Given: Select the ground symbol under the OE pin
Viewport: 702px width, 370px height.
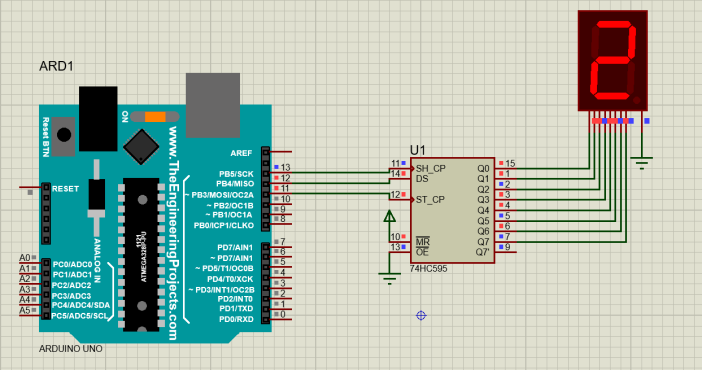Looking at the screenshot, I should [390, 278].
